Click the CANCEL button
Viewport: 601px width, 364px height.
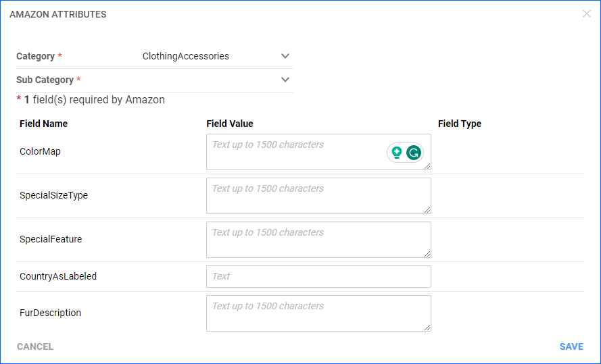pyautogui.click(x=35, y=346)
